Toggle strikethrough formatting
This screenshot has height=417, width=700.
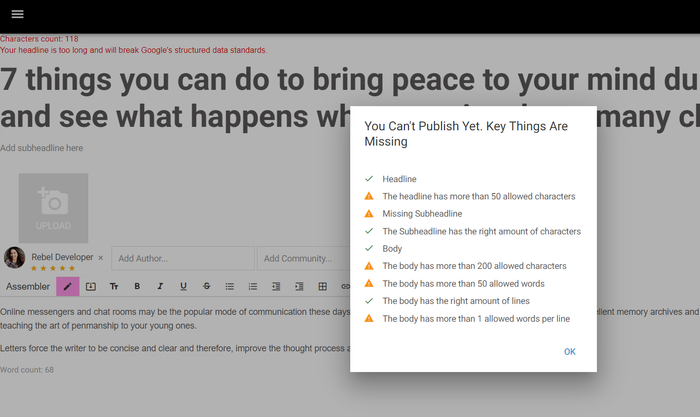206,287
